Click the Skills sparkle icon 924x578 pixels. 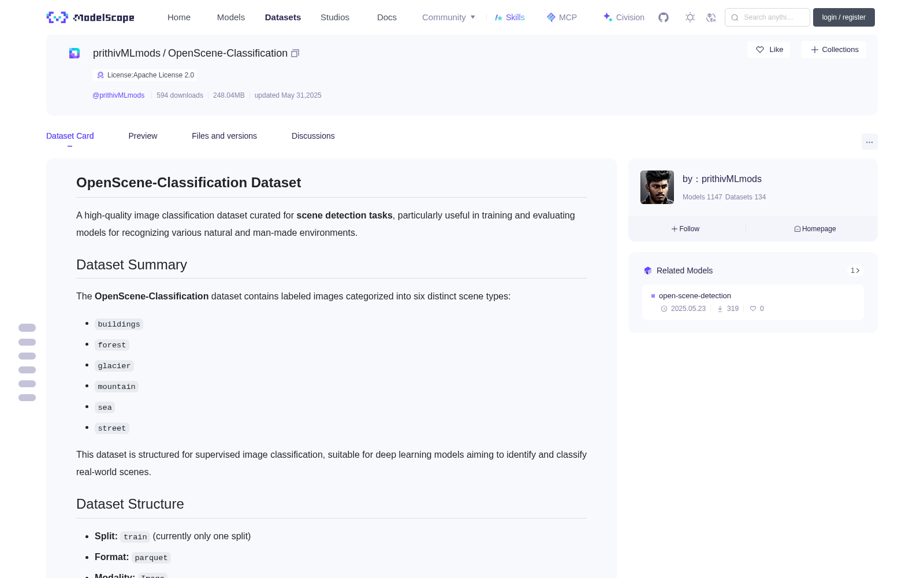coord(498,17)
